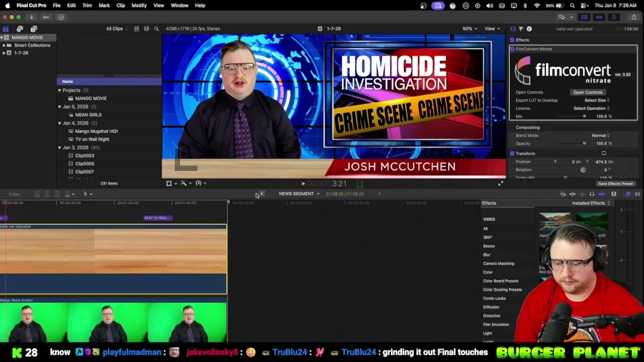Collapse the Jan 4, 2026 group
This screenshot has width=644, height=362.
click(x=59, y=123)
